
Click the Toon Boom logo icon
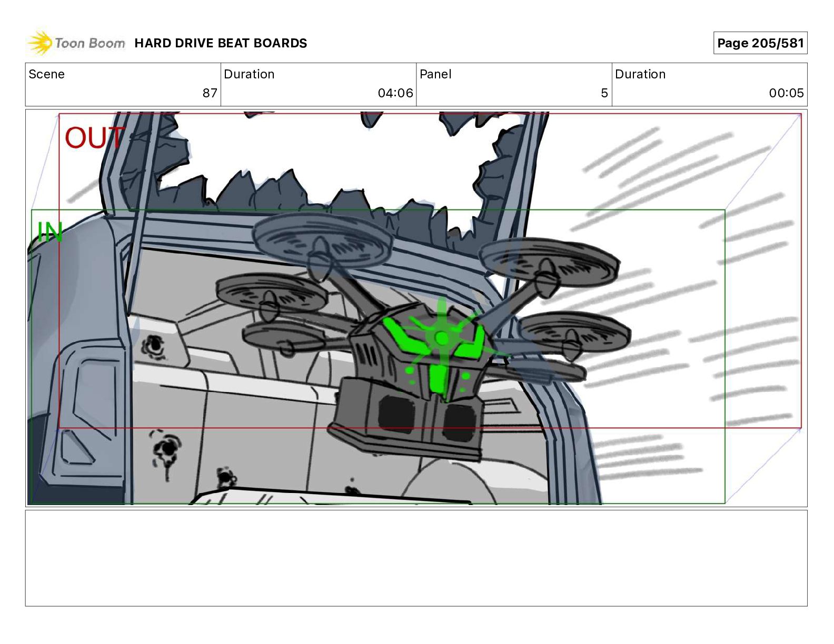[40, 43]
